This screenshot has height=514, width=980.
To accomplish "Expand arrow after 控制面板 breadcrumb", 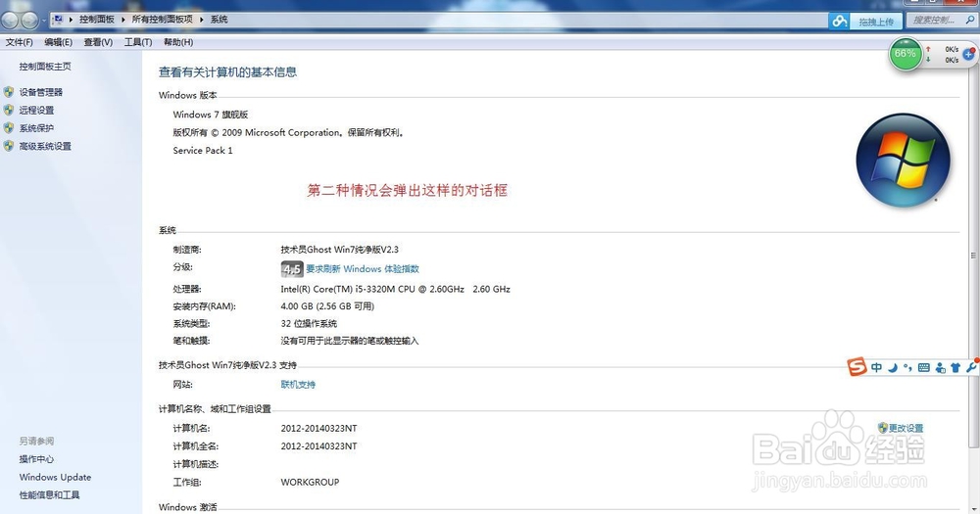I will pos(123,20).
